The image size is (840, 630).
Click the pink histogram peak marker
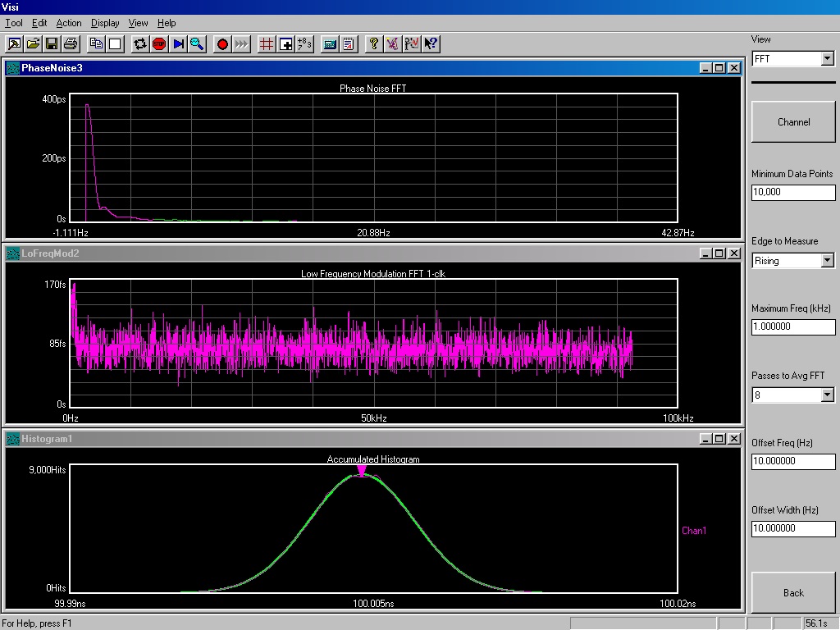pyautogui.click(x=362, y=471)
